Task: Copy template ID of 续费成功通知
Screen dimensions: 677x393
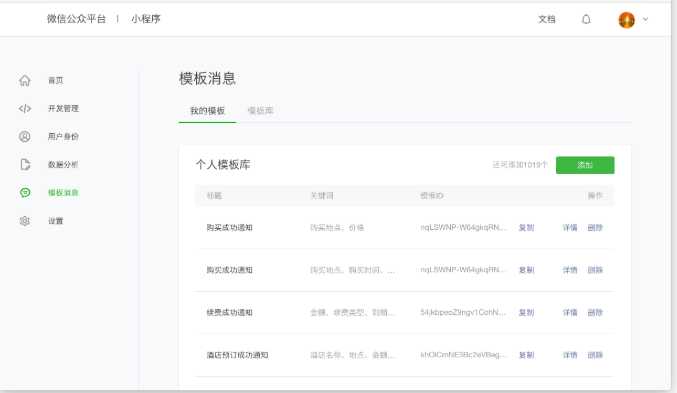Action: 526,312
